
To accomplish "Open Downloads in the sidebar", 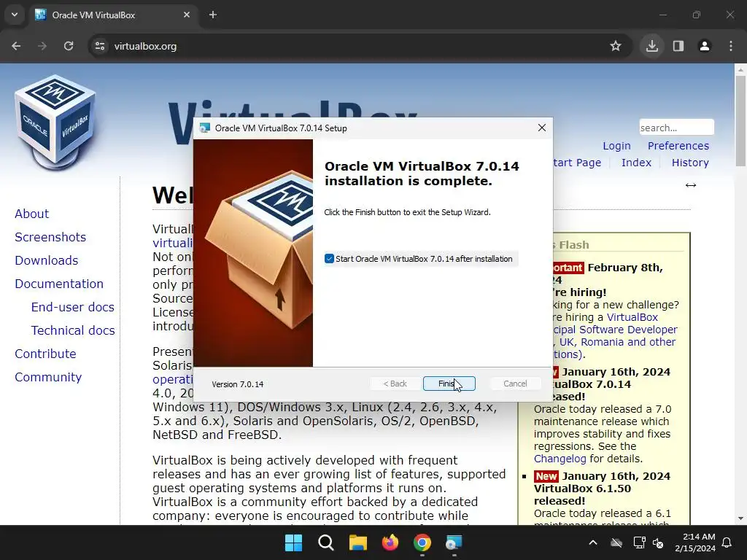I will (x=46, y=260).
